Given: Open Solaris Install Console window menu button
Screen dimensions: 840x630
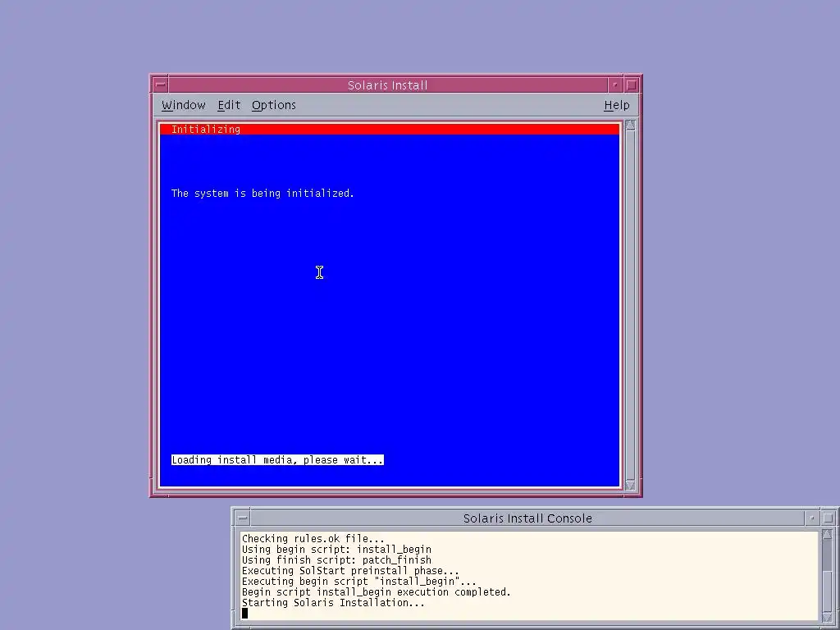Looking at the screenshot, I should 243,518.
